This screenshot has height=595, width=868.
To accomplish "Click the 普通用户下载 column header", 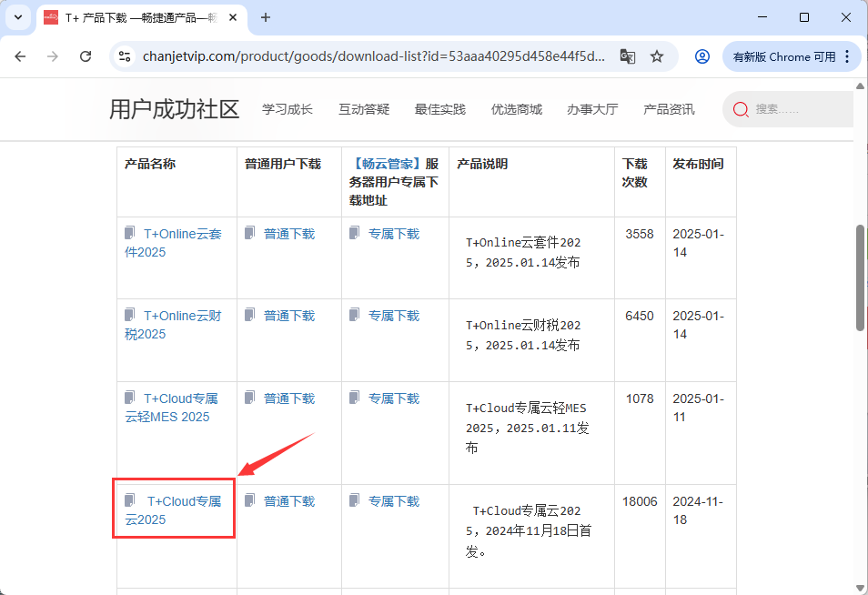I will coord(283,164).
